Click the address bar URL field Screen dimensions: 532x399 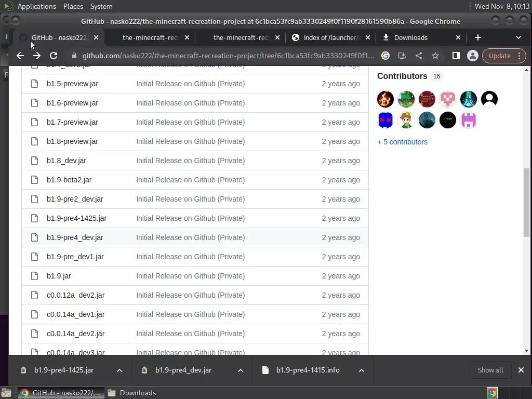pyautogui.click(x=229, y=56)
